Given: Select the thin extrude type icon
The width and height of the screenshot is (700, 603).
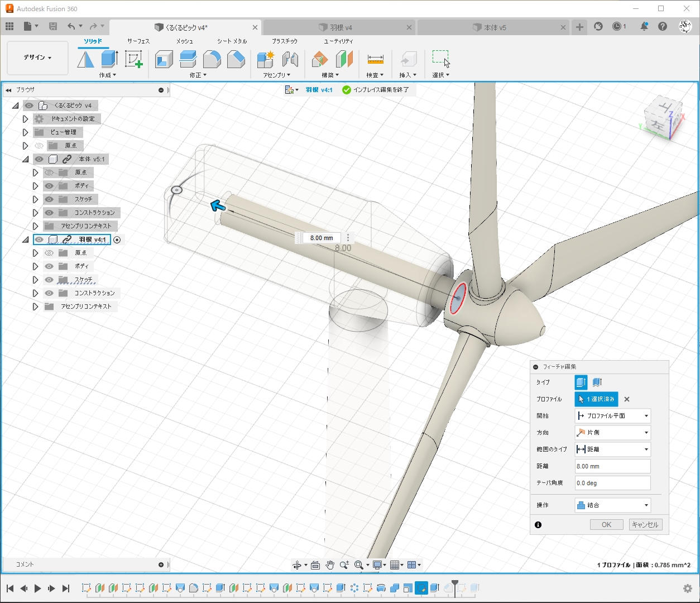Looking at the screenshot, I should coord(597,382).
